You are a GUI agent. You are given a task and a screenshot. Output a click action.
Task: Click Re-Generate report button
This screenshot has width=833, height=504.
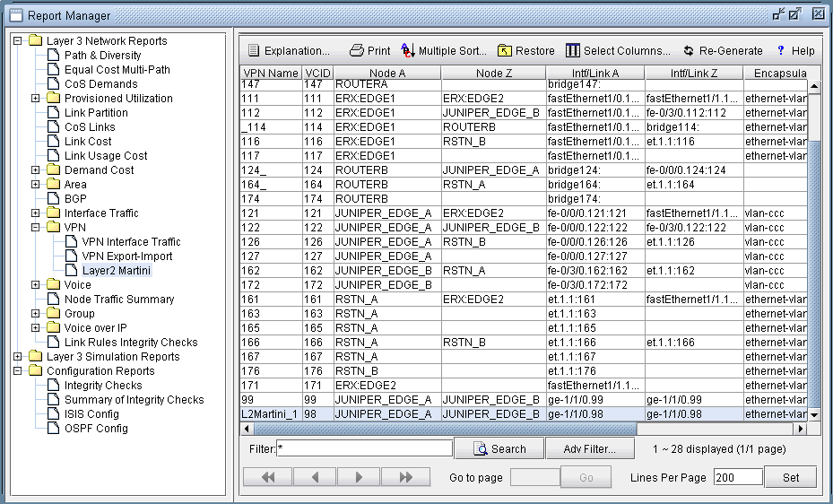coord(723,51)
